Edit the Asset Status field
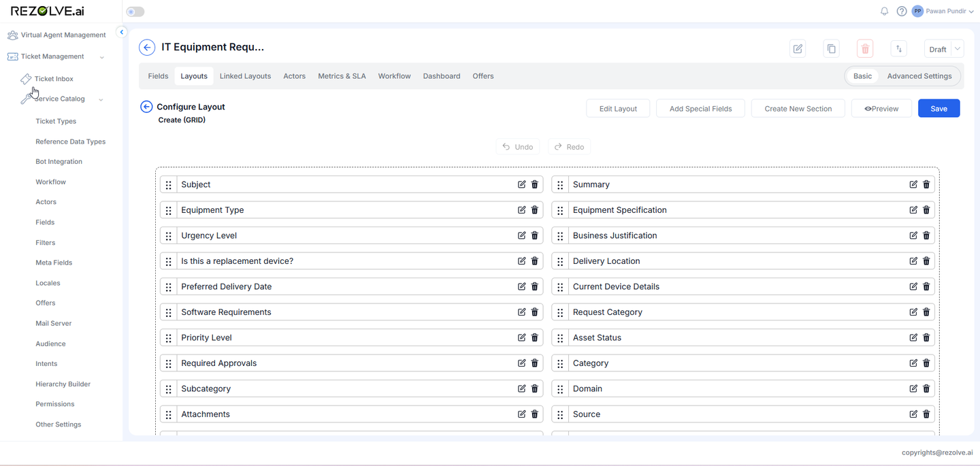Viewport: 980px width, 466px height. [x=913, y=337]
